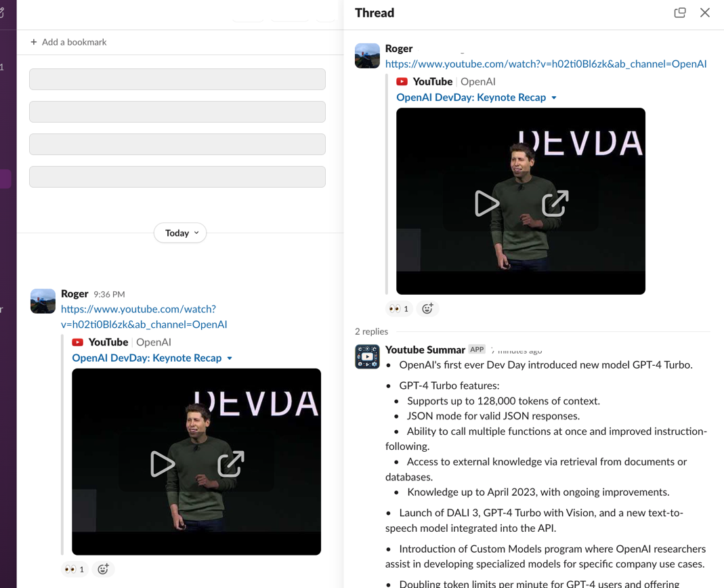Open channel video in external browser icon
The height and width of the screenshot is (588, 724).
[x=231, y=464]
